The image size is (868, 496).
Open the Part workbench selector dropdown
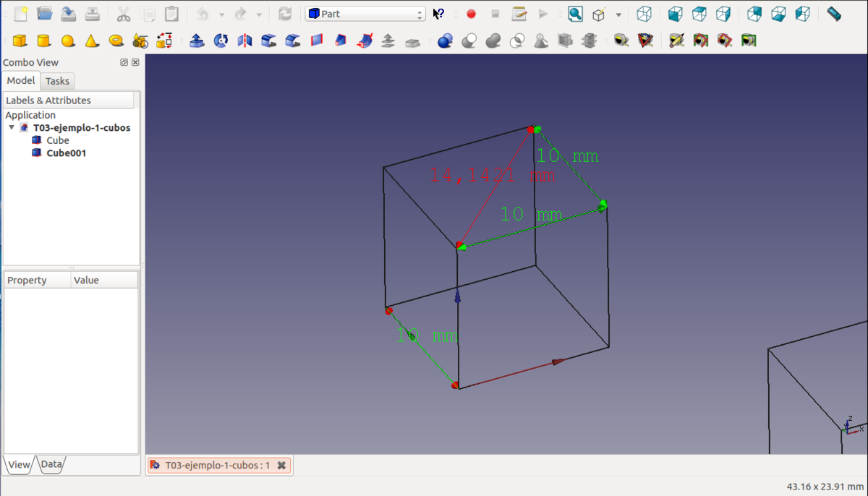[365, 14]
